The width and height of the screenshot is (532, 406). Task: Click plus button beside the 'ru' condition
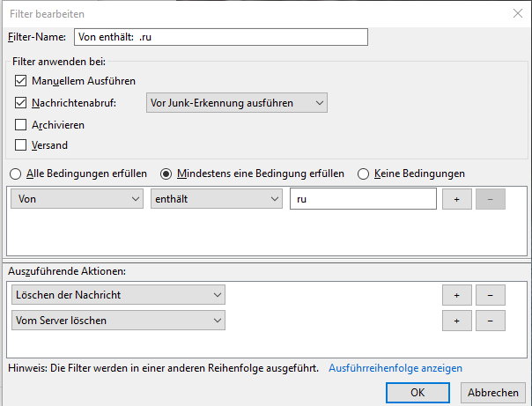(x=456, y=199)
